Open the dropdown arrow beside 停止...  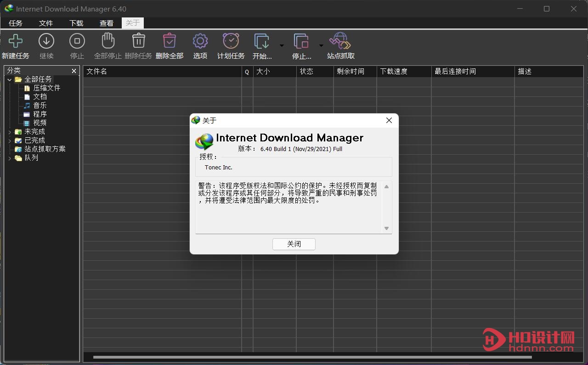coord(321,45)
